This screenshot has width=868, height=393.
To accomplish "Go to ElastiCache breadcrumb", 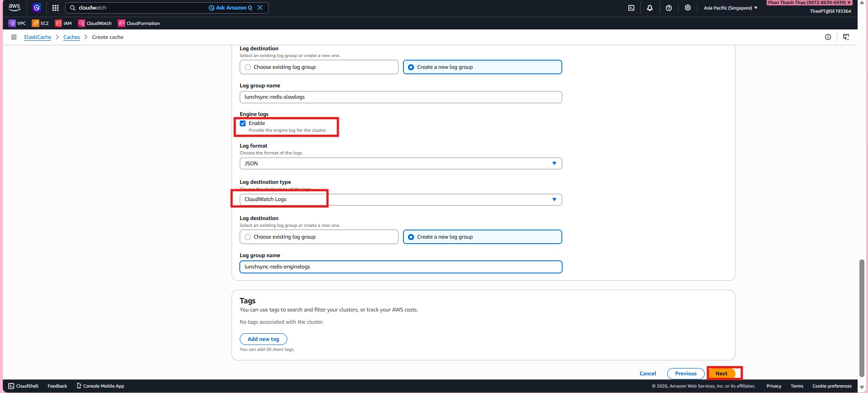I will (38, 37).
